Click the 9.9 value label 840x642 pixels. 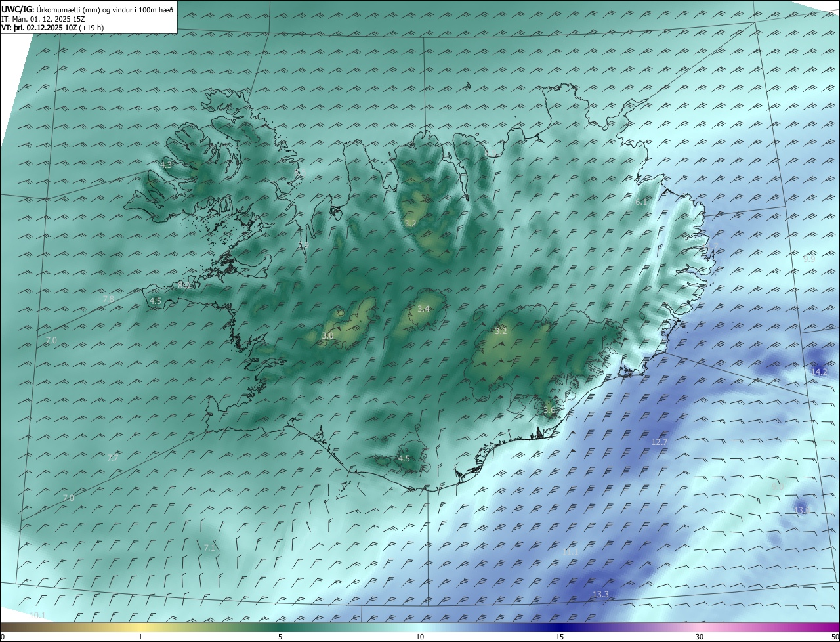(x=809, y=259)
